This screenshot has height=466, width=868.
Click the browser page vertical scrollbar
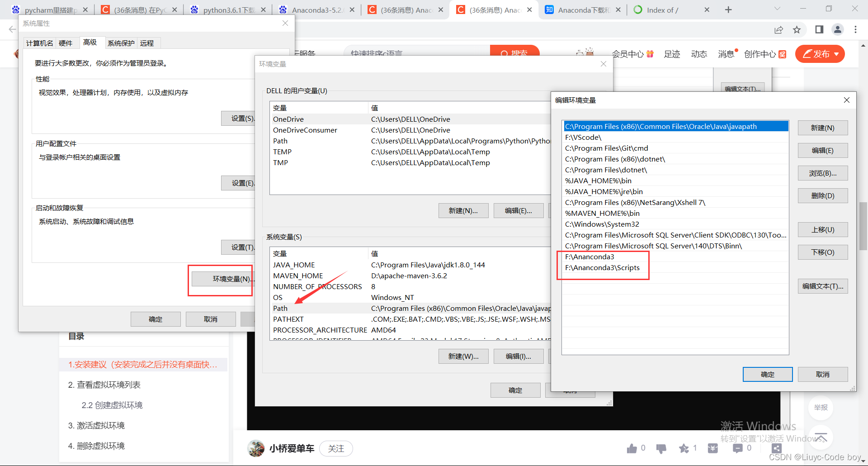[x=863, y=226]
